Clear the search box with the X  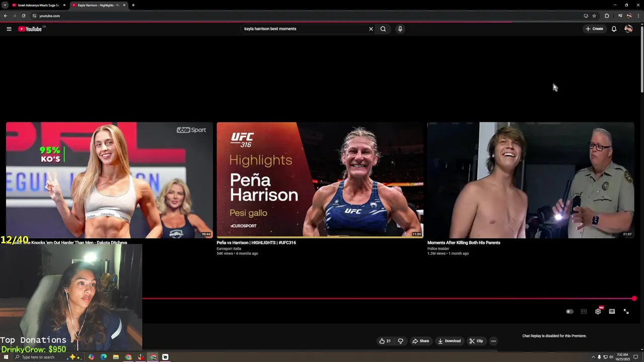click(371, 29)
